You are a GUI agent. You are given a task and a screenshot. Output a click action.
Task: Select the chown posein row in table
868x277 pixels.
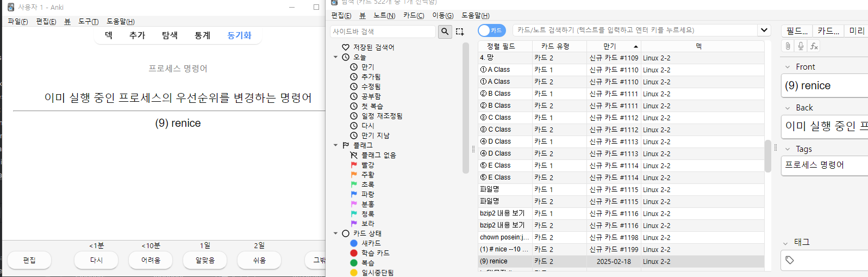click(621, 237)
